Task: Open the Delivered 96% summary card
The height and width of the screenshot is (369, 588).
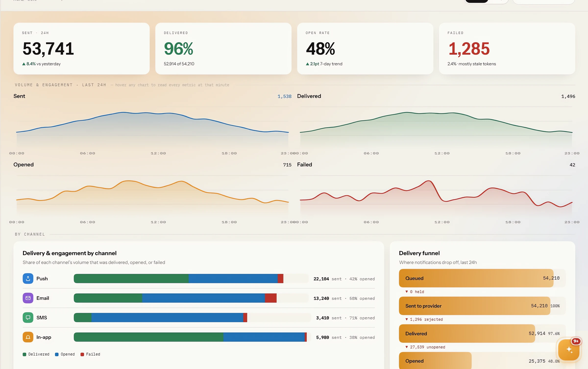Action: pyautogui.click(x=223, y=49)
